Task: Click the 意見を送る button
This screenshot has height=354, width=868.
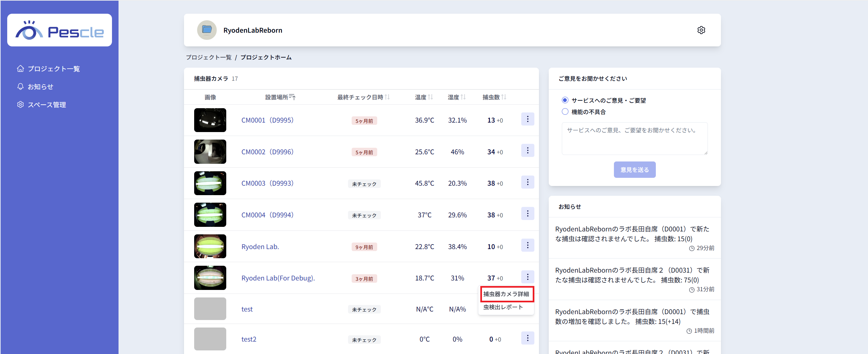Action: (x=634, y=170)
